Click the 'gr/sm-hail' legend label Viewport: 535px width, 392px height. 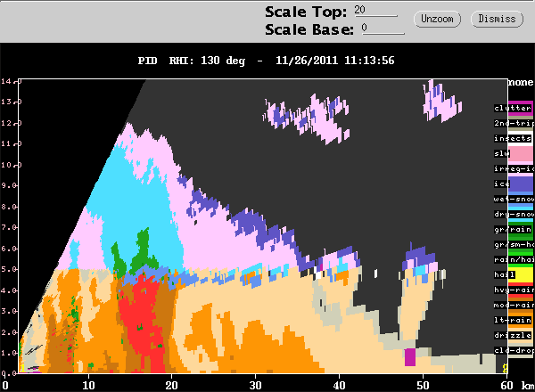514,244
